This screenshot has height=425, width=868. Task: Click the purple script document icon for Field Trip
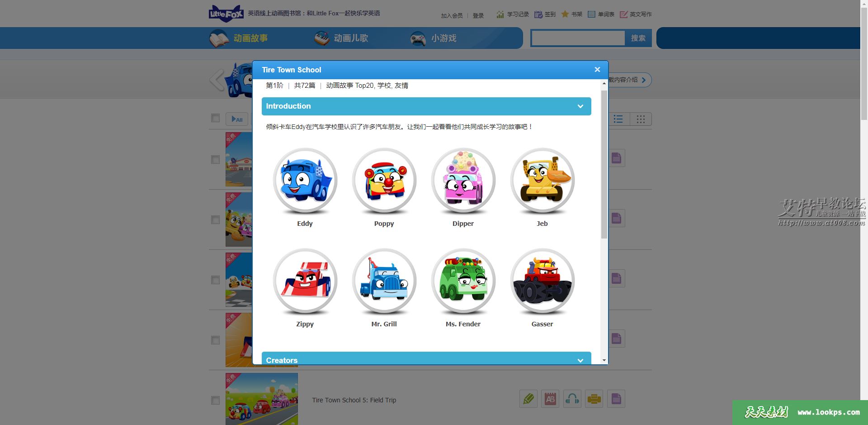[616, 399]
